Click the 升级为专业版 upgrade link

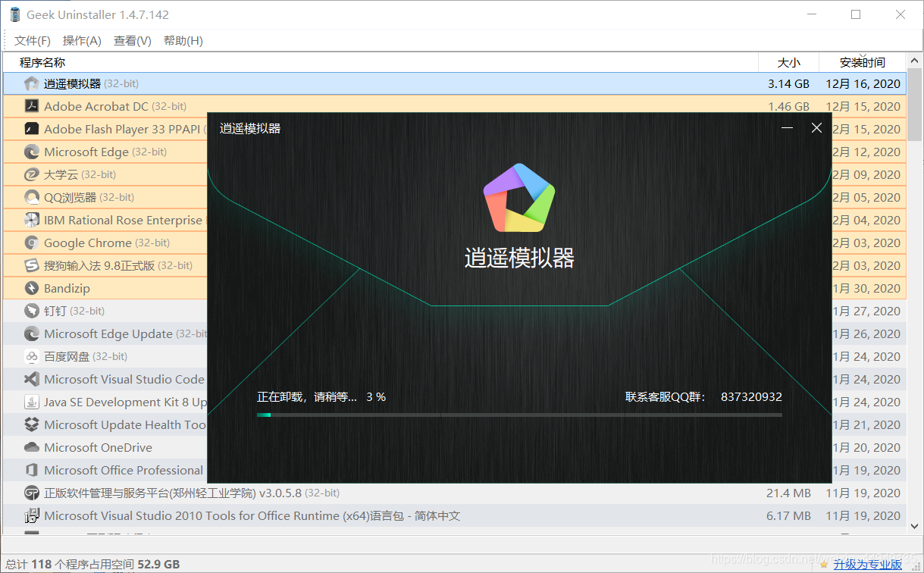tap(868, 564)
